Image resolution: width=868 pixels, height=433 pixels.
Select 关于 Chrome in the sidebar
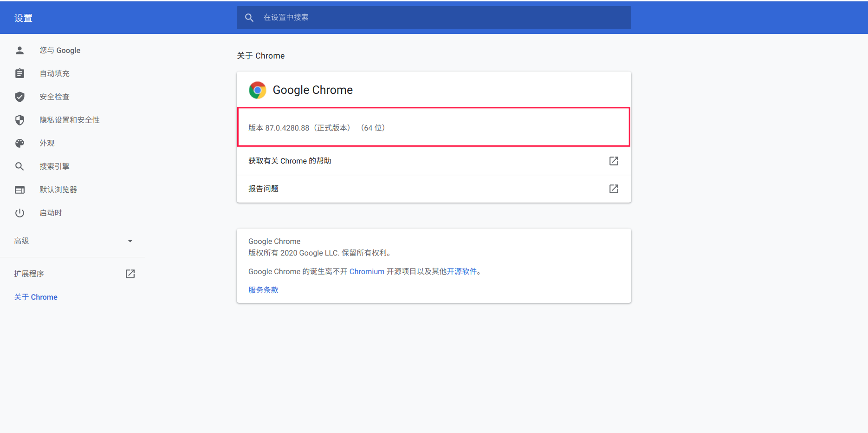tap(36, 297)
